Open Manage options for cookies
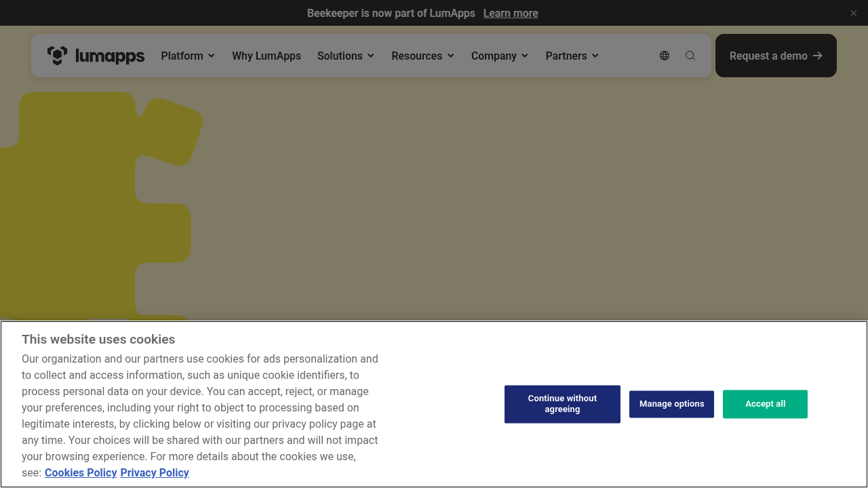The height and width of the screenshot is (488, 868). [671, 404]
